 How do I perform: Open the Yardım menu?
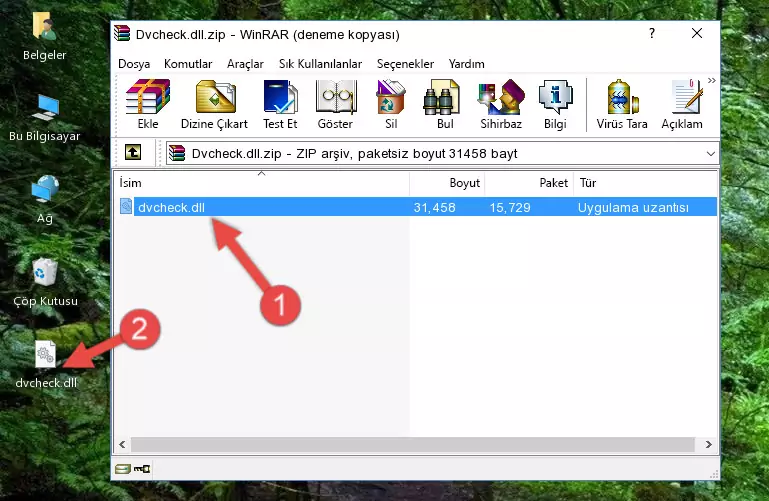tap(466, 64)
